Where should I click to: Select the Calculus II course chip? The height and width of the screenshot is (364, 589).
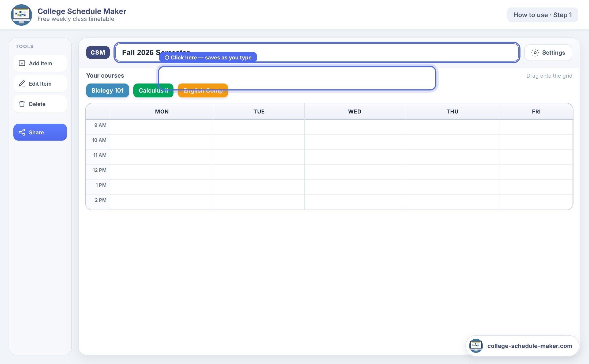click(153, 90)
